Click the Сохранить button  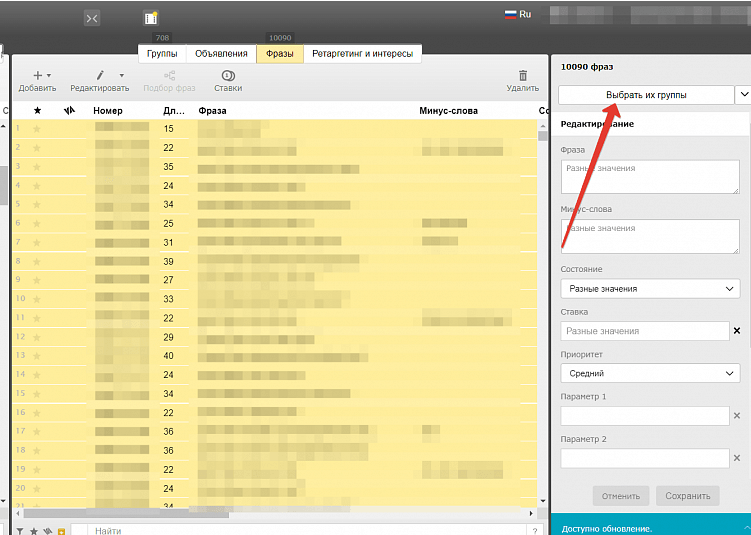coord(687,496)
